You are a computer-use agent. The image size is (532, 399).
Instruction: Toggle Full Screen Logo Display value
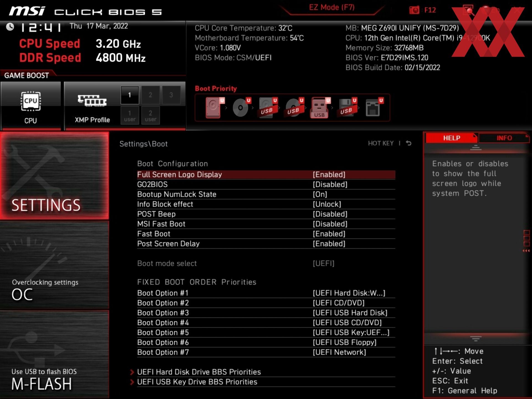click(329, 175)
